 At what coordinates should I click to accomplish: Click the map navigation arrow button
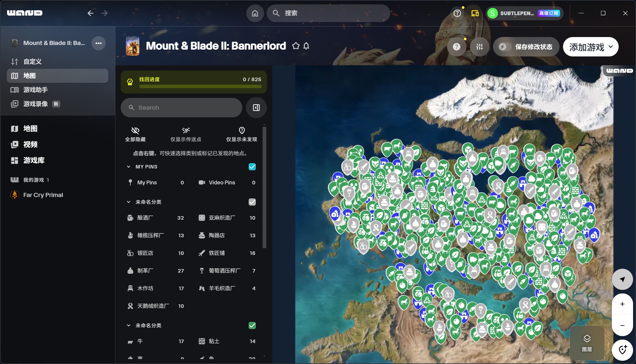tap(622, 279)
